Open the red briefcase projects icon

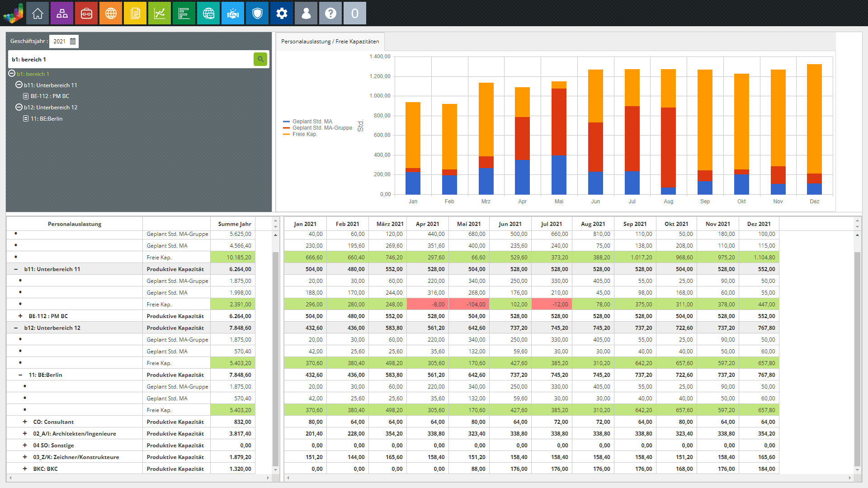pos(86,13)
